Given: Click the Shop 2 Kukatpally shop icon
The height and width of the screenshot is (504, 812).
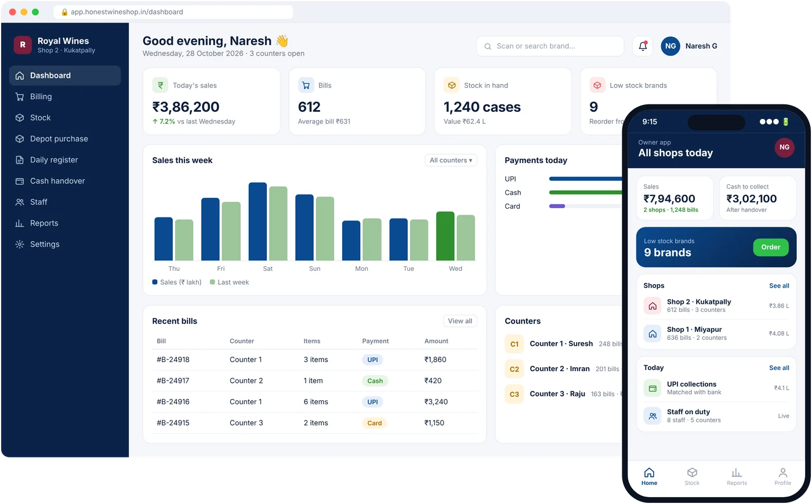Looking at the screenshot, I should (652, 306).
